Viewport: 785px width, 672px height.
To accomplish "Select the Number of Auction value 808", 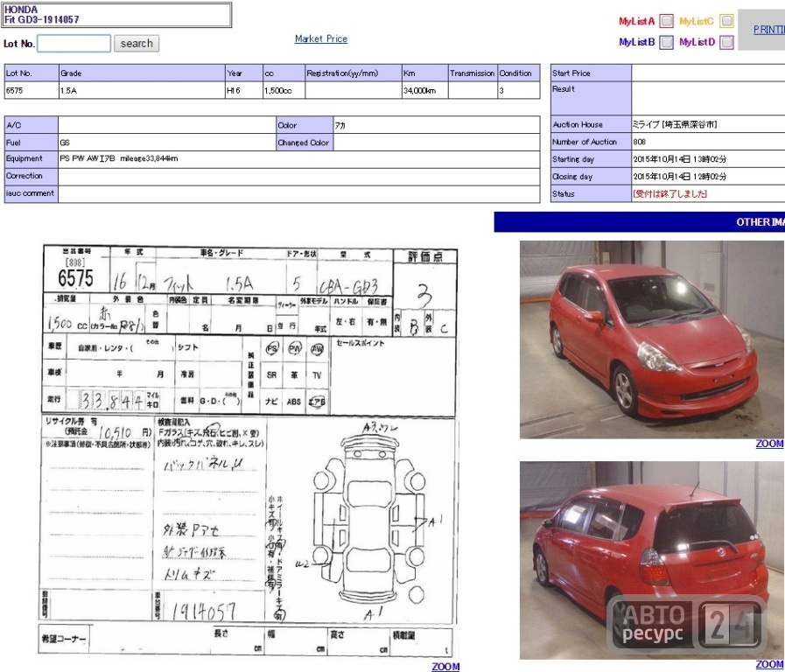I will click(x=640, y=142).
